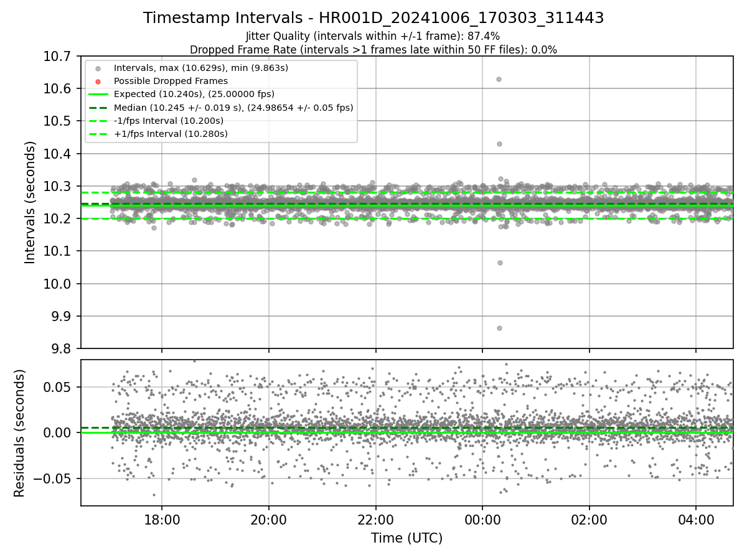Click the 'Jitter Quality' 87.4% subtitle line
Image resolution: width=747 pixels, height=560 pixels.
pos(373,36)
